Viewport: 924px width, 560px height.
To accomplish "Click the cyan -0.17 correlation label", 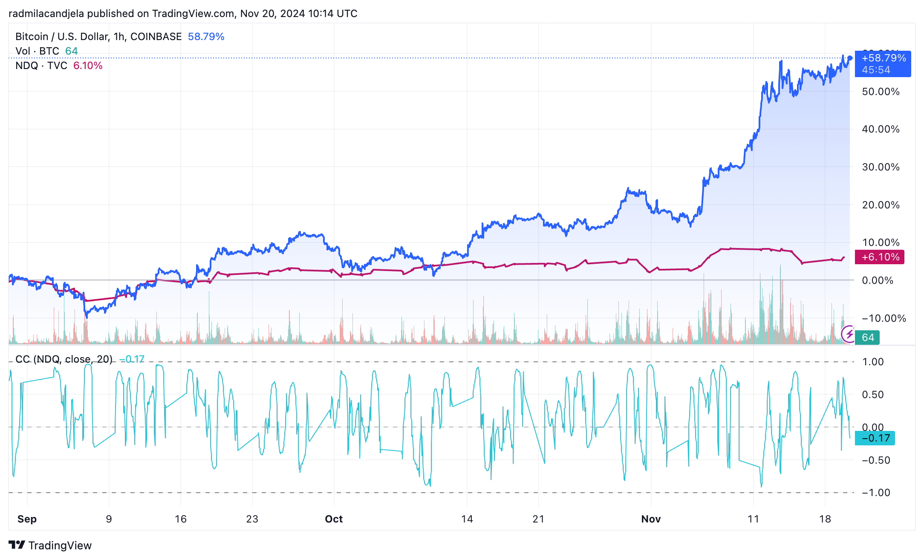I will (875, 438).
